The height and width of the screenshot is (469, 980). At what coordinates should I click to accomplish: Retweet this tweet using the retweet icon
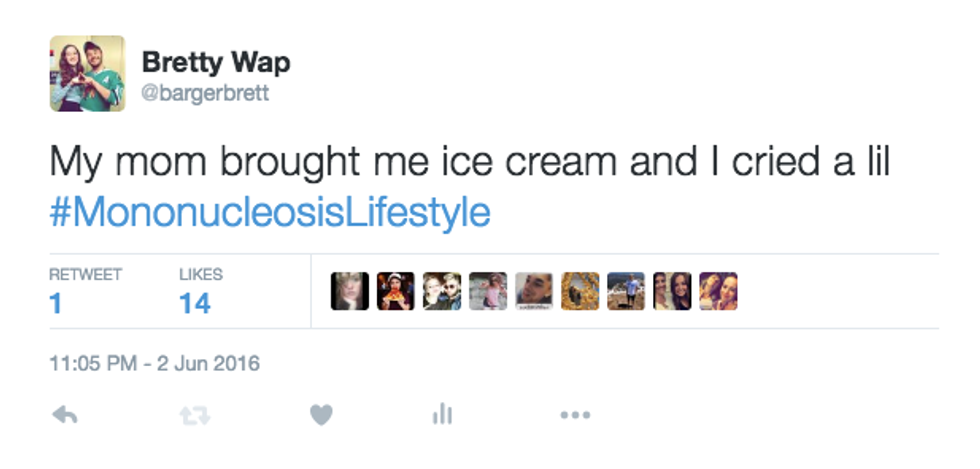195,415
